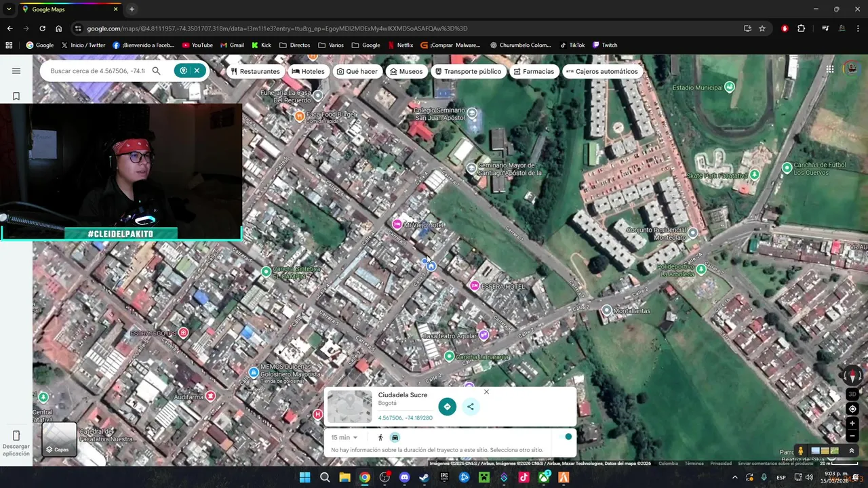Open Steam from the taskbar

pyautogui.click(x=424, y=477)
